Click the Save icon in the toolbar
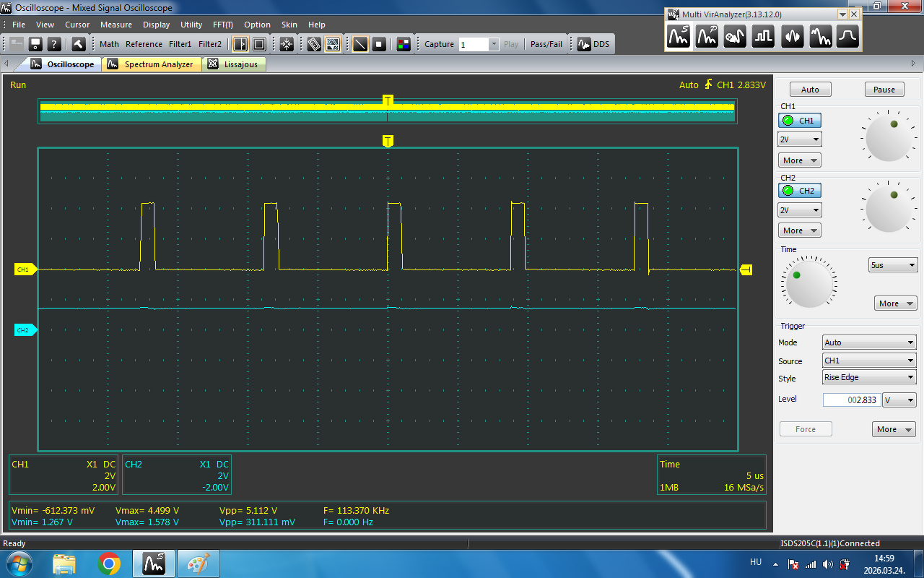The width and height of the screenshot is (924, 578). [35, 44]
